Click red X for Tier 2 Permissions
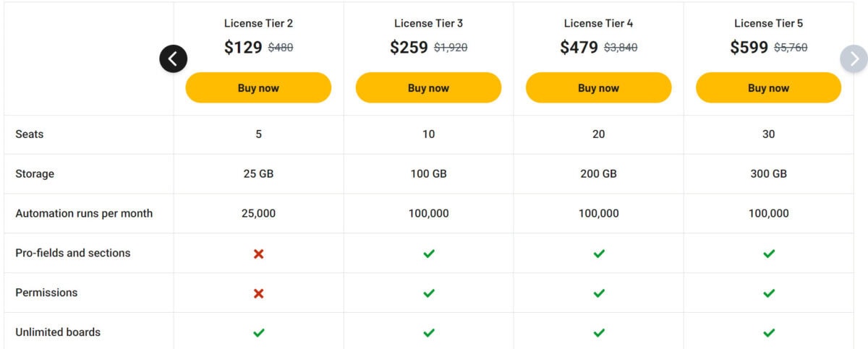 point(258,293)
